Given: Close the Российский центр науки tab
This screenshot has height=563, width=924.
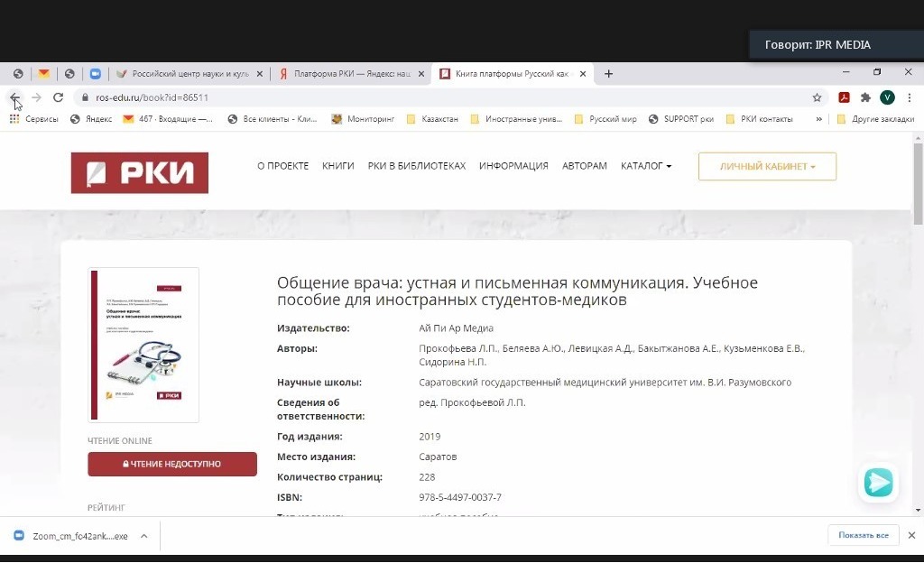Looking at the screenshot, I should pyautogui.click(x=259, y=74).
